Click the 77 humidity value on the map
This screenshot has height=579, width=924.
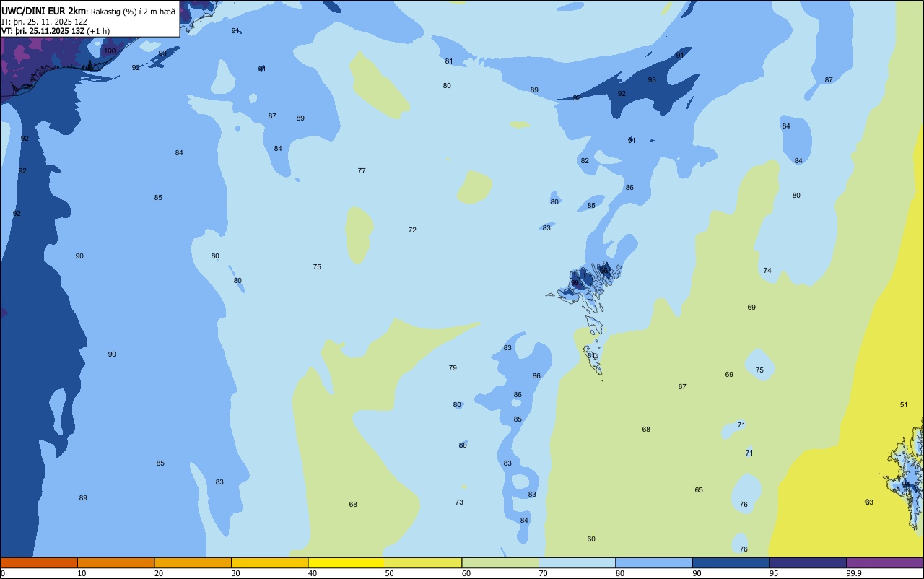click(362, 171)
